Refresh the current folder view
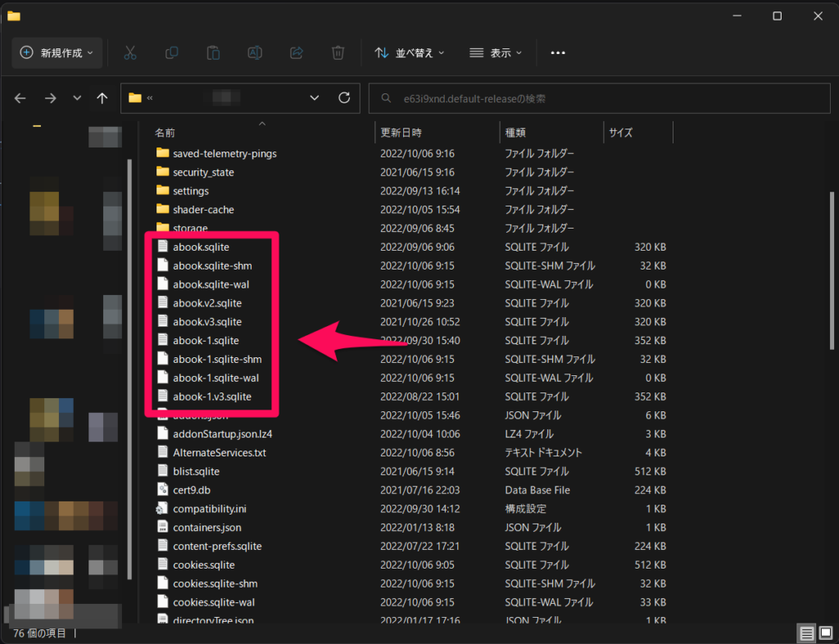 (x=344, y=98)
